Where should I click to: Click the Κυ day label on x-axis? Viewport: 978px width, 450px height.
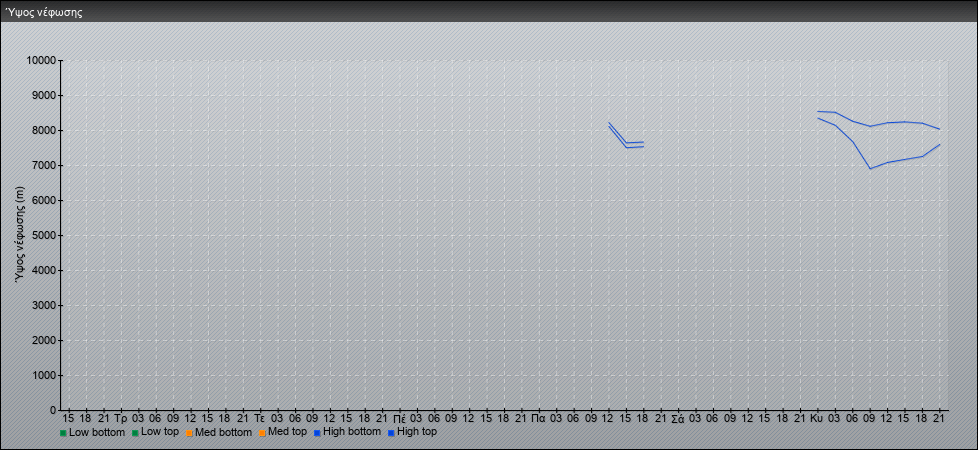816,416
